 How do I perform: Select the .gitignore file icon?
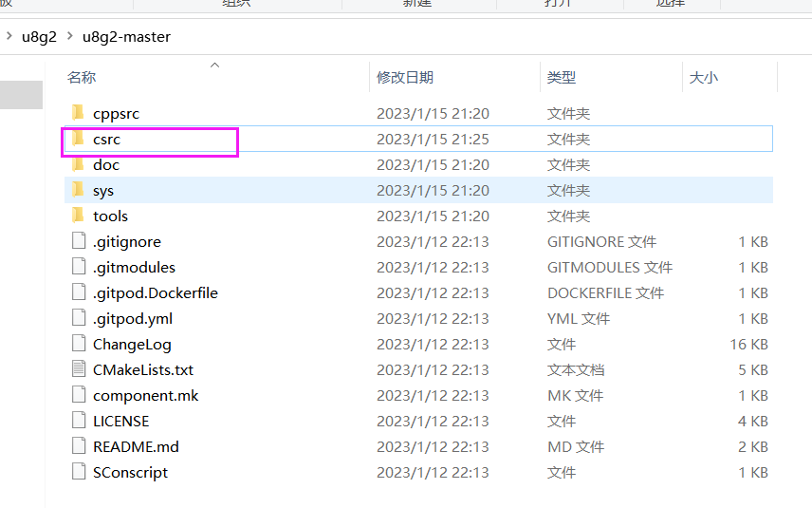[x=79, y=241]
